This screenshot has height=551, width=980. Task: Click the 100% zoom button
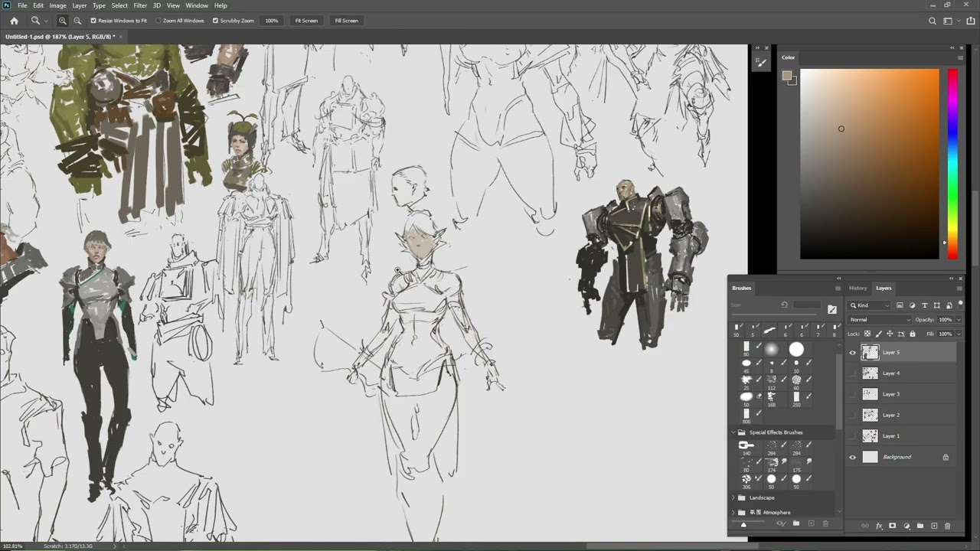tap(272, 21)
